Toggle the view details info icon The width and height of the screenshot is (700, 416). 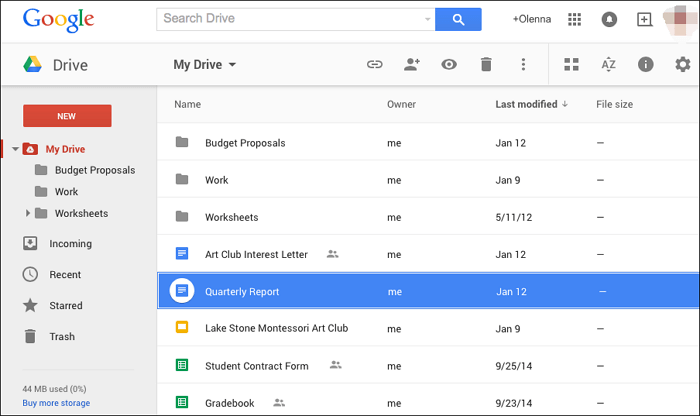click(x=646, y=65)
